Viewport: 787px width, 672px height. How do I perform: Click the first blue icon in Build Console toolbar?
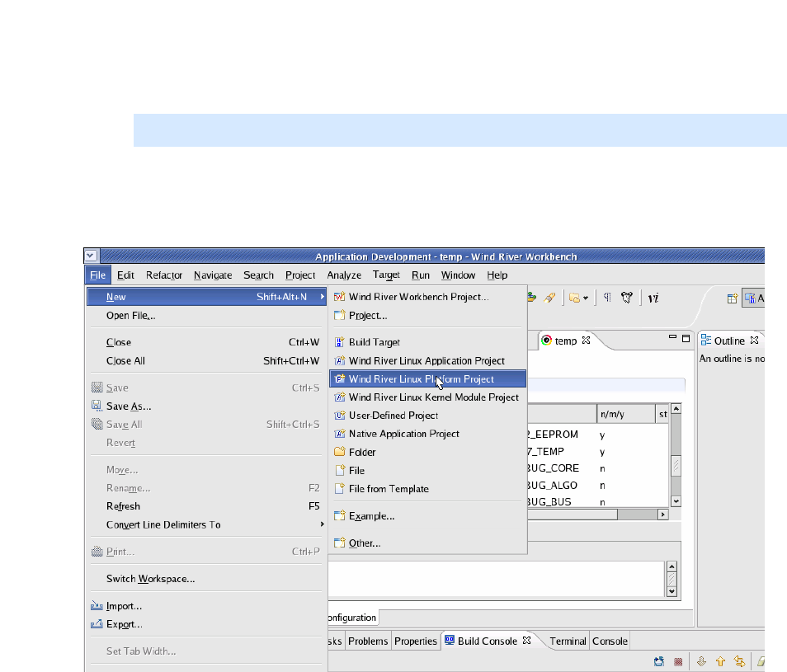pyautogui.click(x=659, y=662)
